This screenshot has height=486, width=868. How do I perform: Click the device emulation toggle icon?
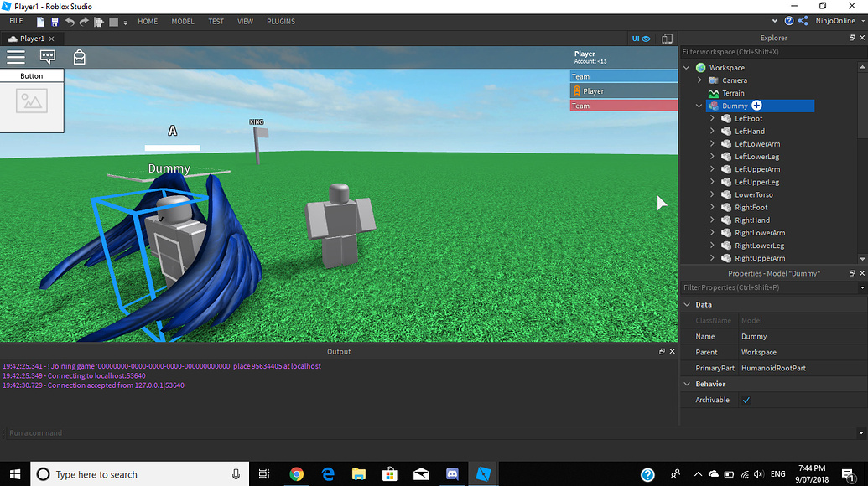point(667,38)
